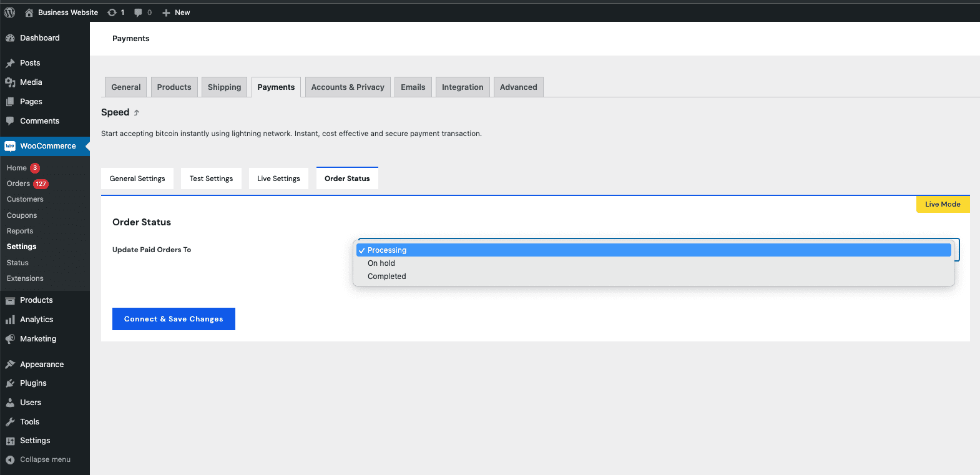The image size is (980, 475).
Task: Click the WooCommerce logo icon
Action: pos(10,146)
